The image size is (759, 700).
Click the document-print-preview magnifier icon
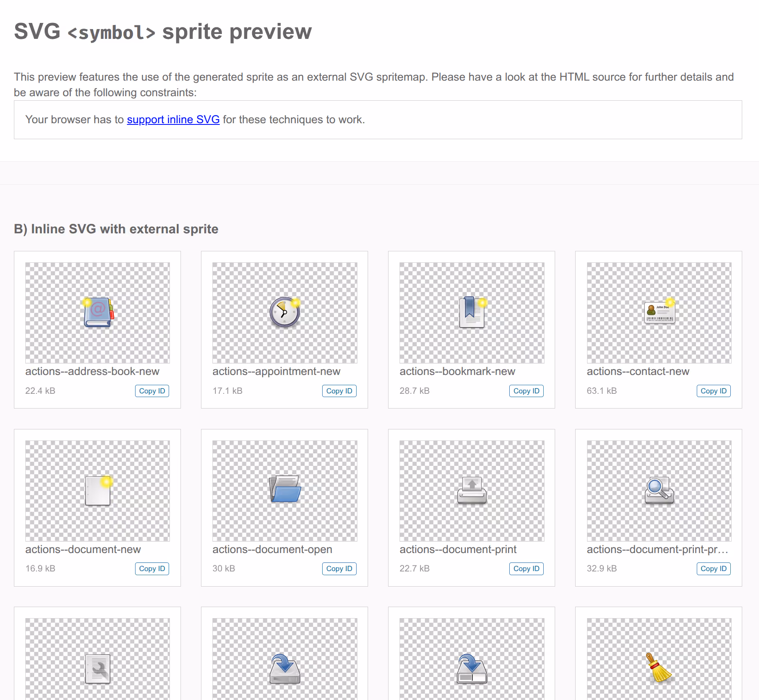click(x=659, y=490)
